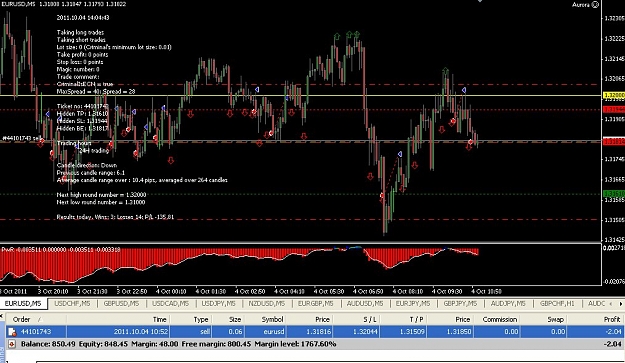Click the open price 1.31816 cell
This screenshot has height=363, width=625.
(318, 332)
